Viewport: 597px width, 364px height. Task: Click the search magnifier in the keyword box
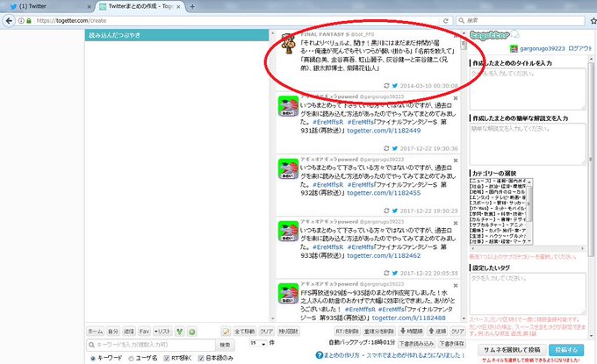pyautogui.click(x=91, y=345)
